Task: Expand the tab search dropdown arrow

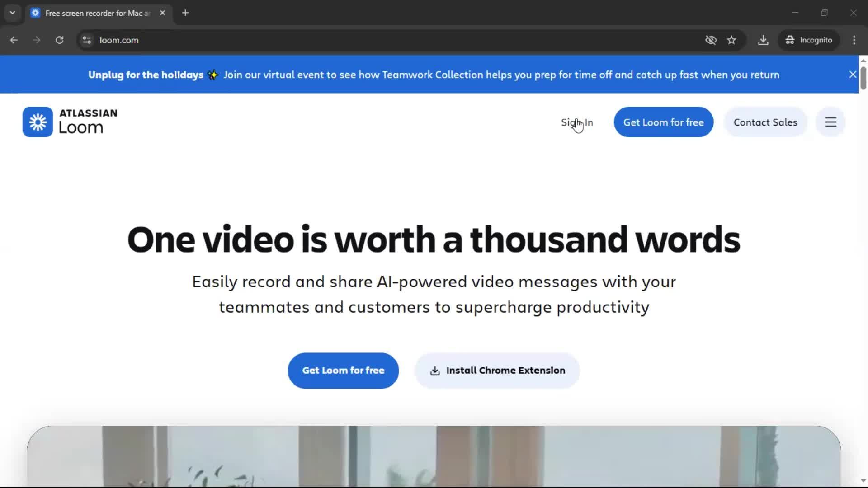Action: click(13, 13)
